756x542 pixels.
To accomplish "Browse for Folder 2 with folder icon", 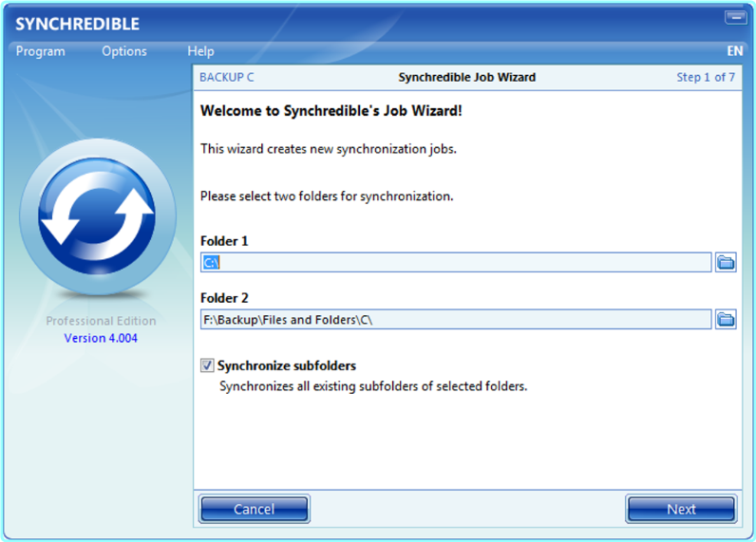I will (726, 319).
